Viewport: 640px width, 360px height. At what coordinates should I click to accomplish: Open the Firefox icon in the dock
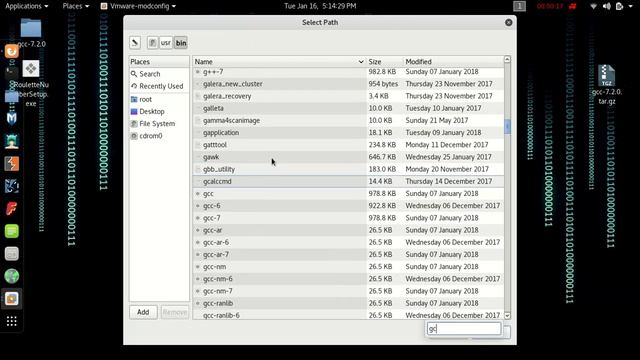tap(11, 51)
